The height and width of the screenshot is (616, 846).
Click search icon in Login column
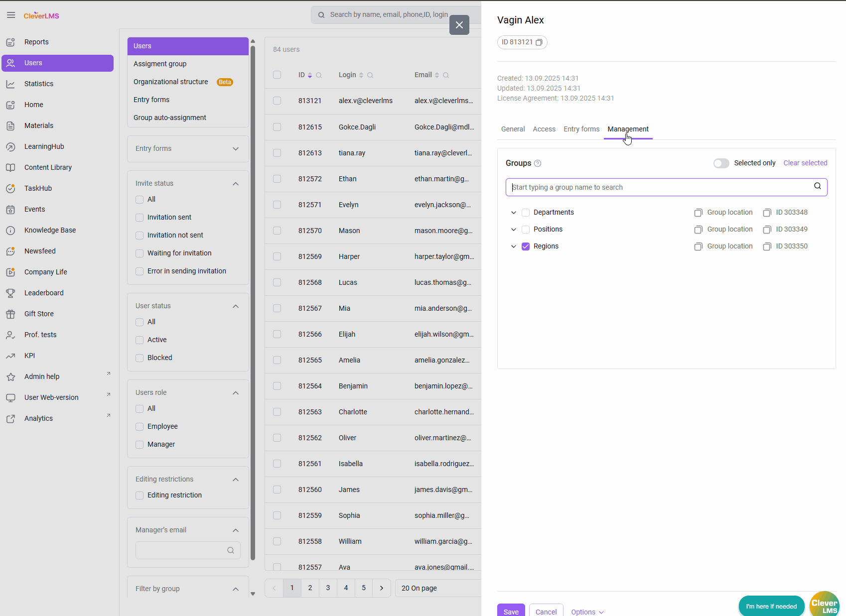tap(370, 75)
